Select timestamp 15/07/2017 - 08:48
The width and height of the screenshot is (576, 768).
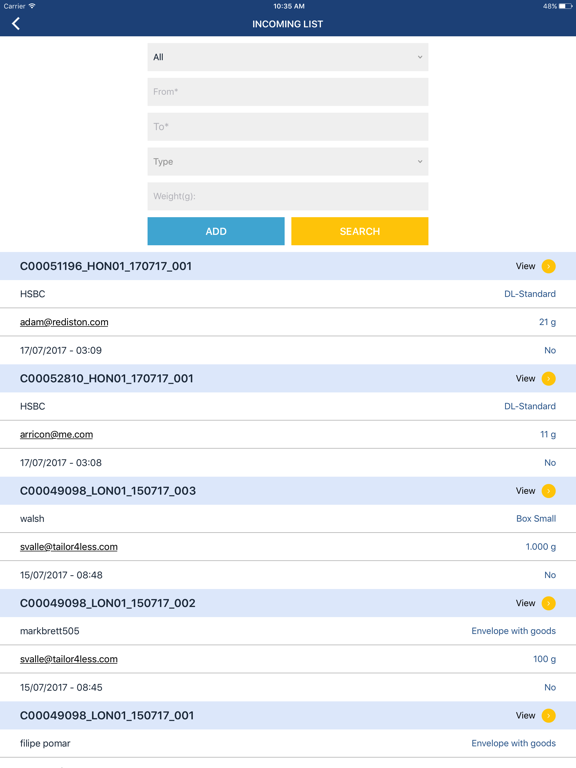coord(61,575)
